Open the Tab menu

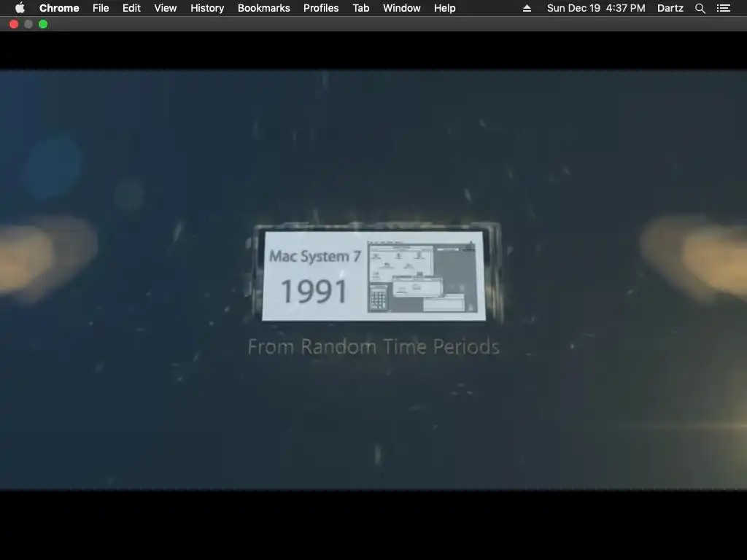click(x=360, y=8)
